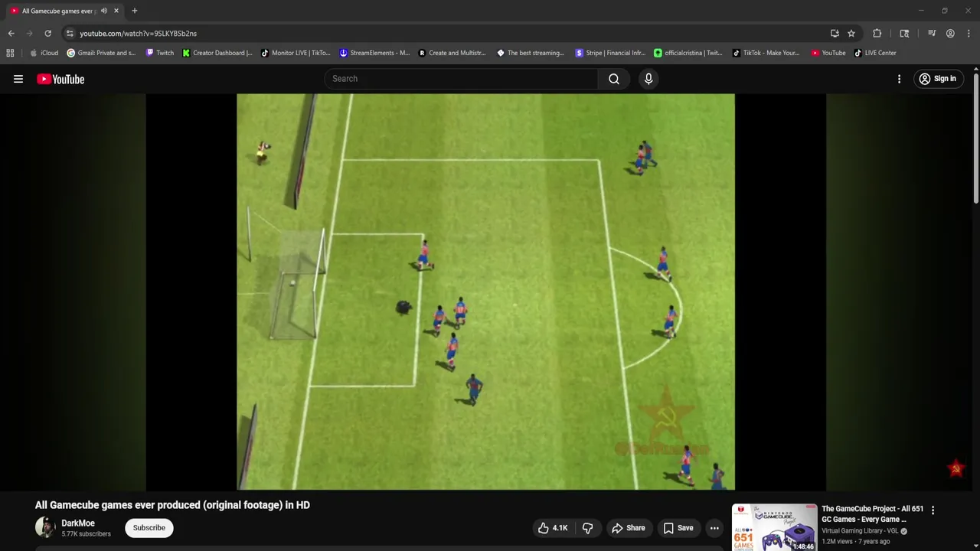Focus the YouTube search field

click(x=462, y=79)
